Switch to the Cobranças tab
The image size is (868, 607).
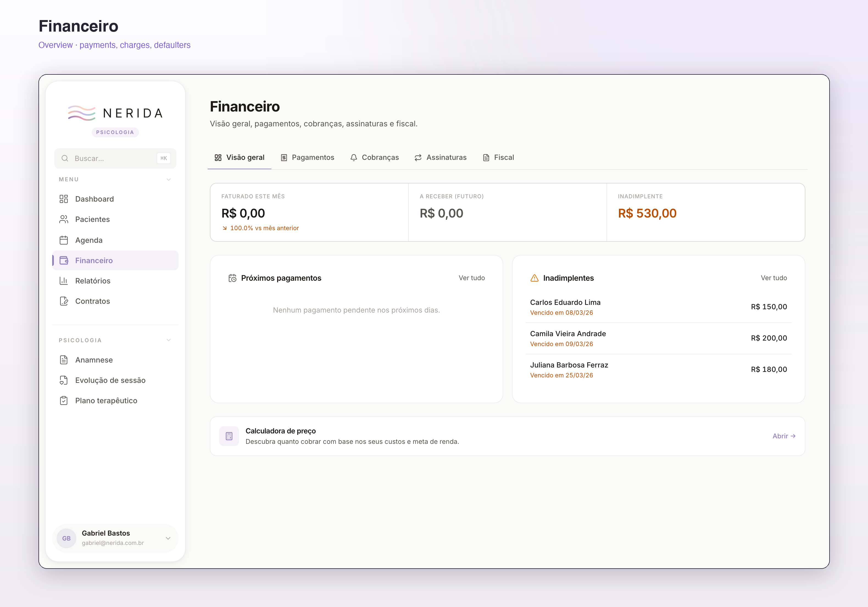(374, 158)
